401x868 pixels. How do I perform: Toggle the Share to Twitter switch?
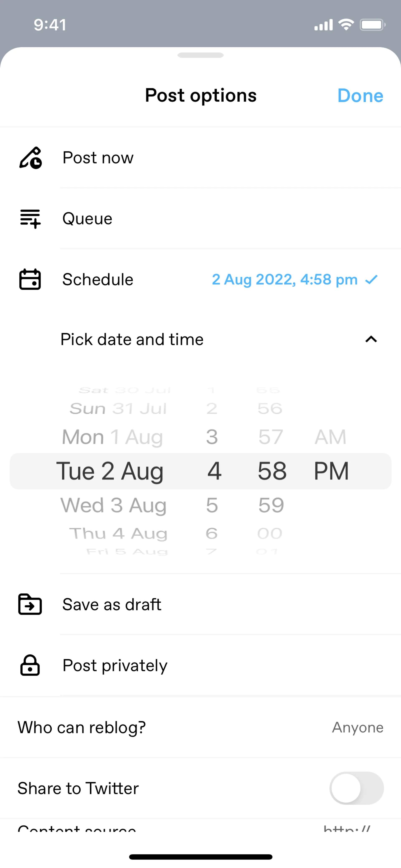[356, 788]
